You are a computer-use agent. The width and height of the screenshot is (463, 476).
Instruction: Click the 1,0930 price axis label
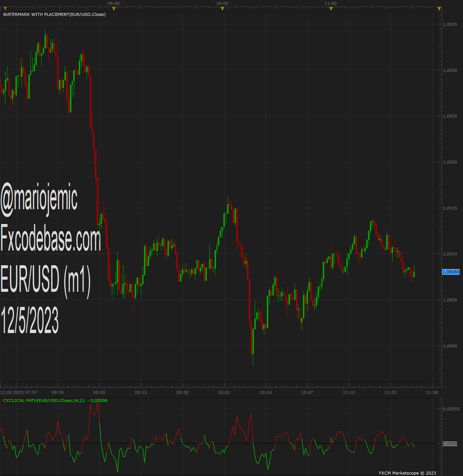450,70
